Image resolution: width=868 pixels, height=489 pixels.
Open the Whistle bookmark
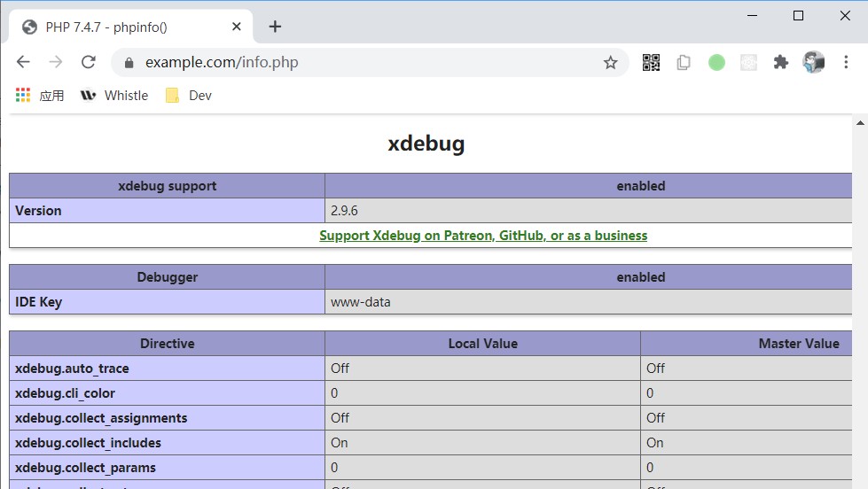click(x=114, y=95)
